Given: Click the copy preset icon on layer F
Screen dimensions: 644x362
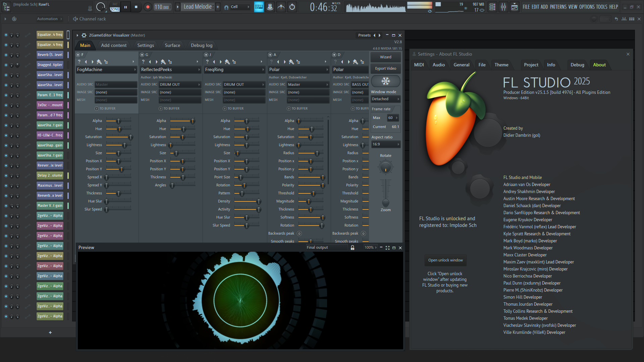Looking at the screenshot, I should click(106, 62).
